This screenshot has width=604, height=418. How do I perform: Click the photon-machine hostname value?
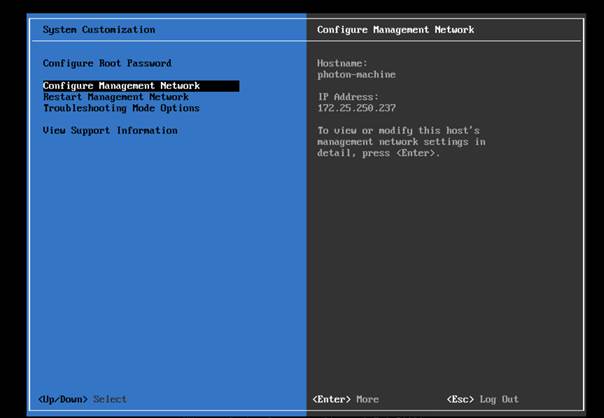(x=356, y=74)
